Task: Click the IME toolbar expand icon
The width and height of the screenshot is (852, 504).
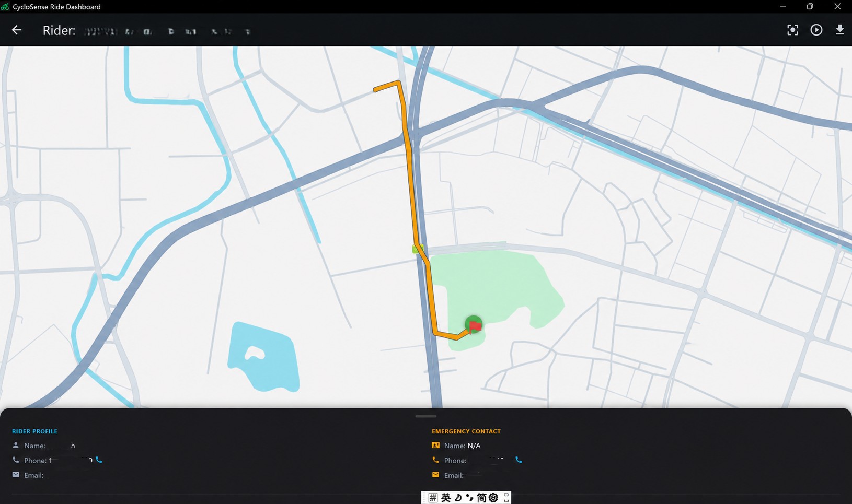Action: tap(506, 498)
